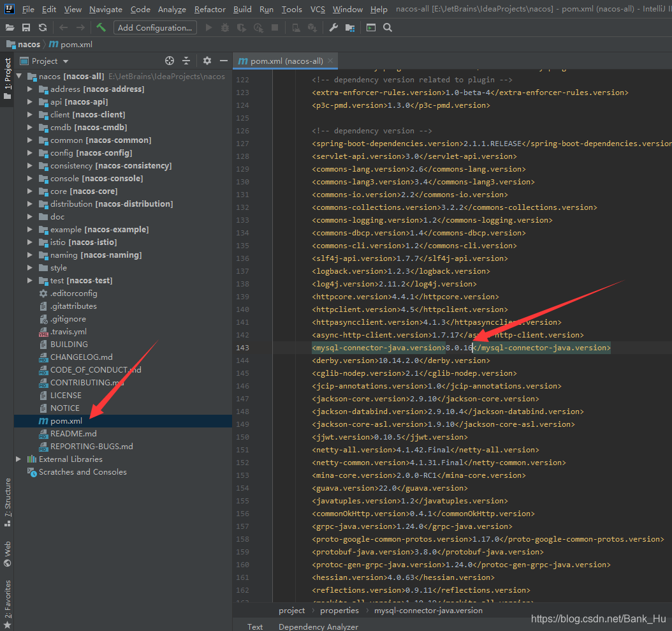The image size is (672, 631).
Task: Click the derby.version line in editor
Action: (x=401, y=360)
